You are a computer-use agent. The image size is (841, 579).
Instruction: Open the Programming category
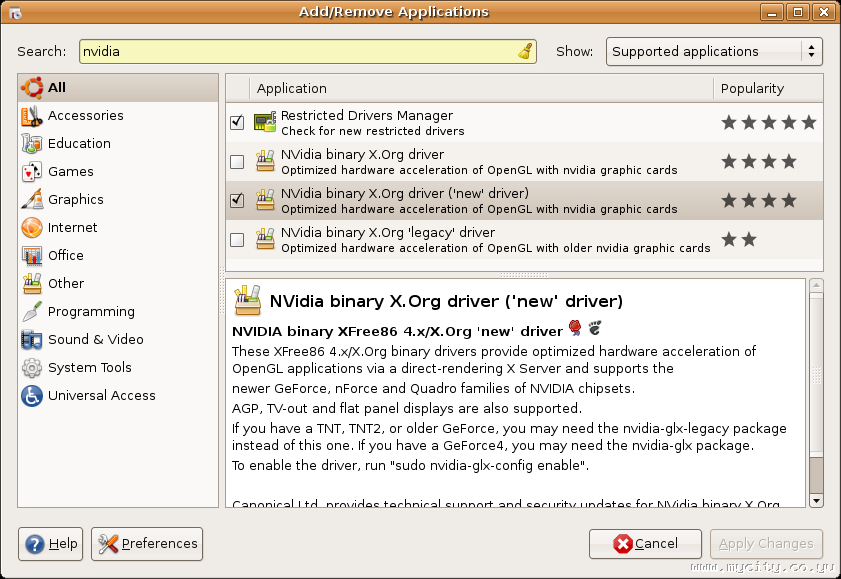pyautogui.click(x=118, y=311)
